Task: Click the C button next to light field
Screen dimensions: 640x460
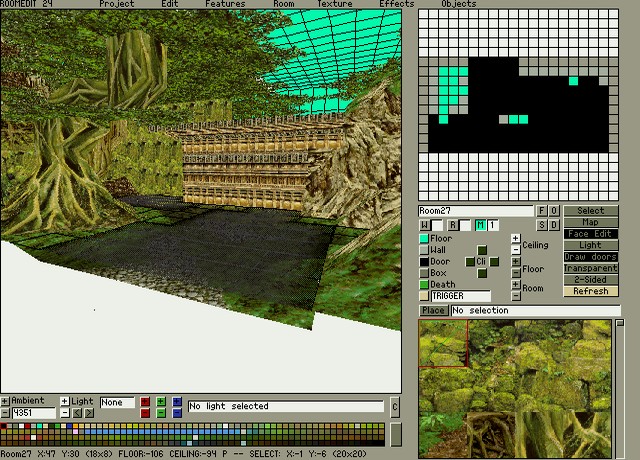Action: click(x=395, y=406)
